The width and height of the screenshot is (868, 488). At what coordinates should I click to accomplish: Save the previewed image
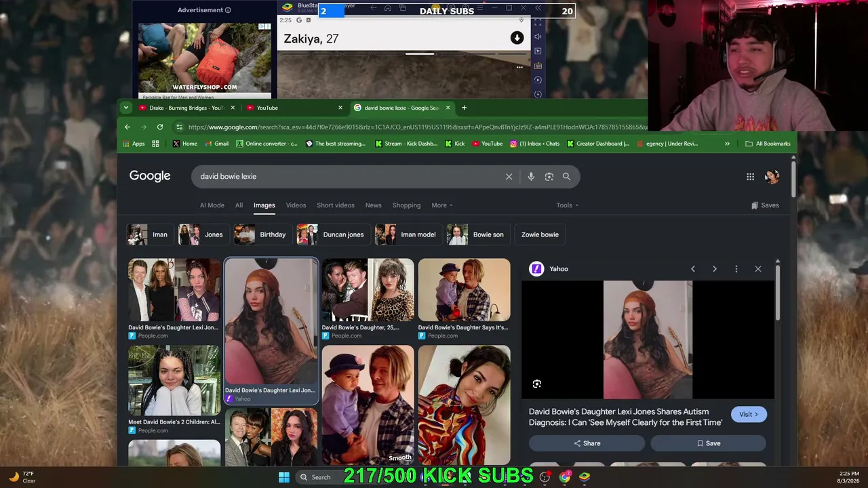point(708,443)
